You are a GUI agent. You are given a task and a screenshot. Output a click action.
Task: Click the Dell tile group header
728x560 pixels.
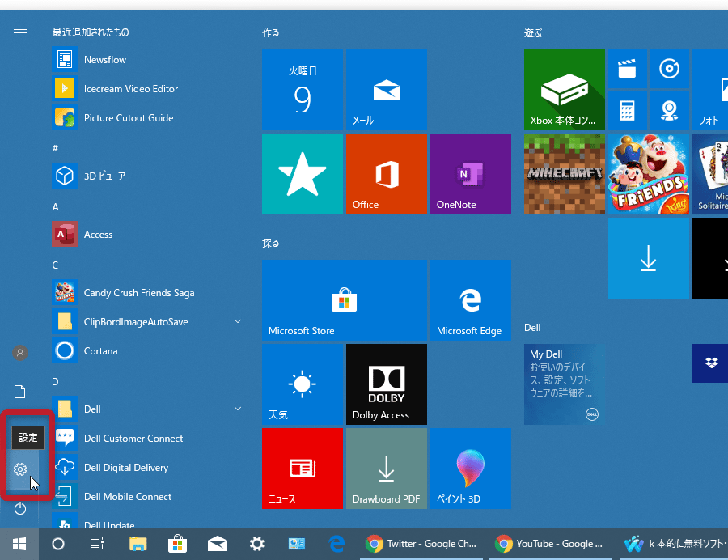pyautogui.click(x=532, y=328)
